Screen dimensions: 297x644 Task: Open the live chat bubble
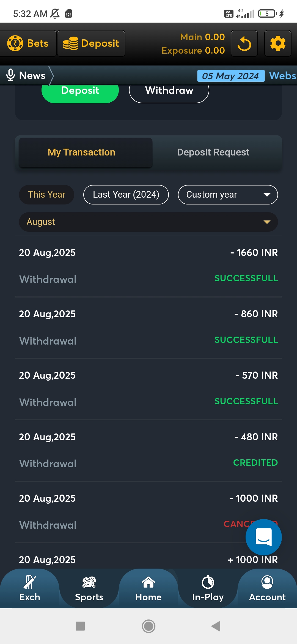pyautogui.click(x=263, y=537)
